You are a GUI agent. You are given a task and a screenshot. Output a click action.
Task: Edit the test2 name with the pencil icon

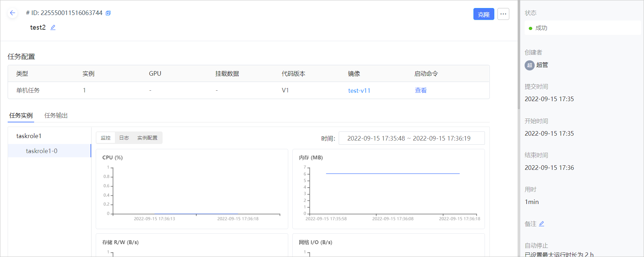pyautogui.click(x=53, y=28)
